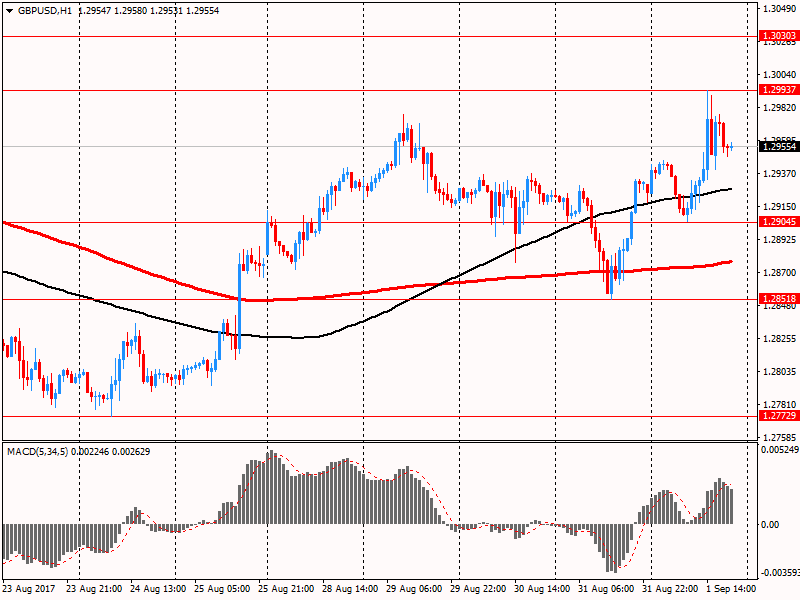Click the 31 Aug 06:00 time axis label
The height and width of the screenshot is (600, 800).
[606, 589]
